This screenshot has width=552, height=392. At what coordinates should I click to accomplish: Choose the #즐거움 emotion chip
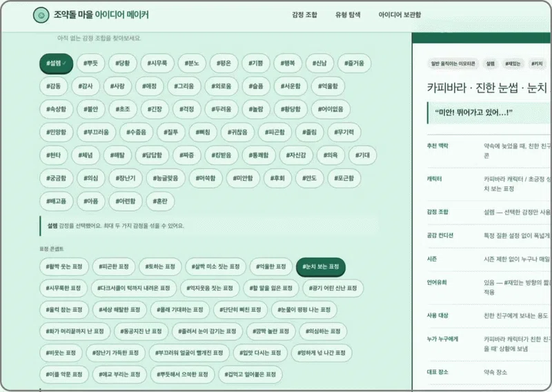coord(354,63)
